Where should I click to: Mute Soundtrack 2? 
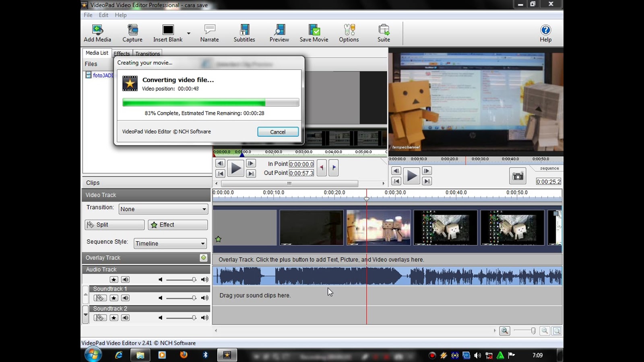(126, 318)
